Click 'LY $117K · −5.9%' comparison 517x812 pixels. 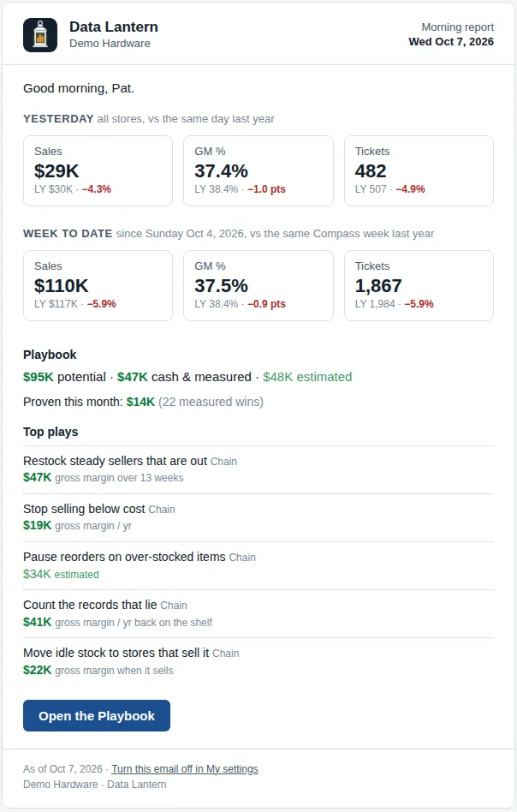tap(75, 304)
